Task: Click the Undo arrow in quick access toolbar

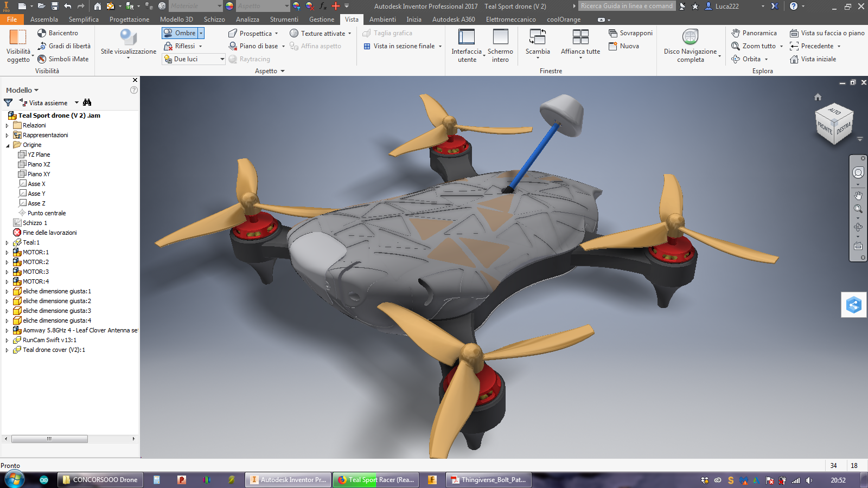Action: point(67,6)
